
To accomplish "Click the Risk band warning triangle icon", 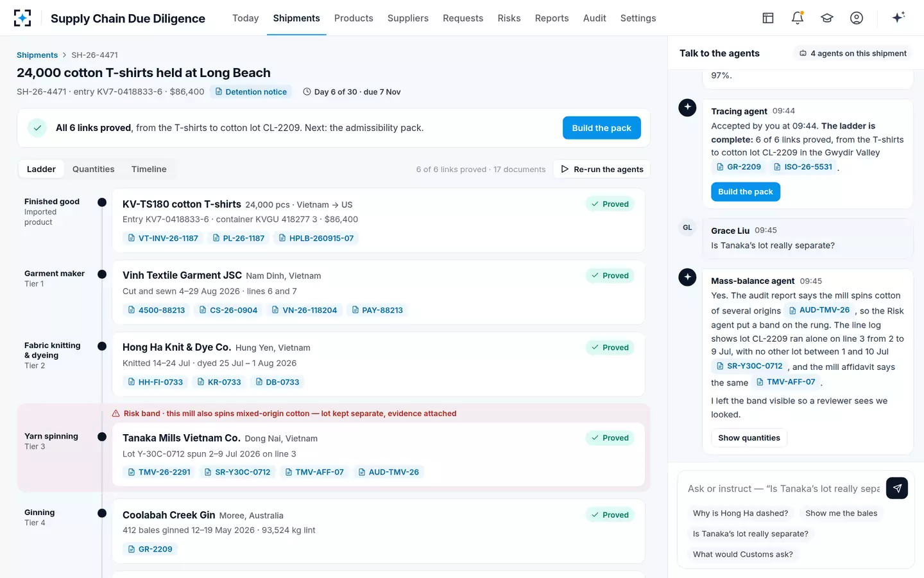I will pyautogui.click(x=116, y=414).
